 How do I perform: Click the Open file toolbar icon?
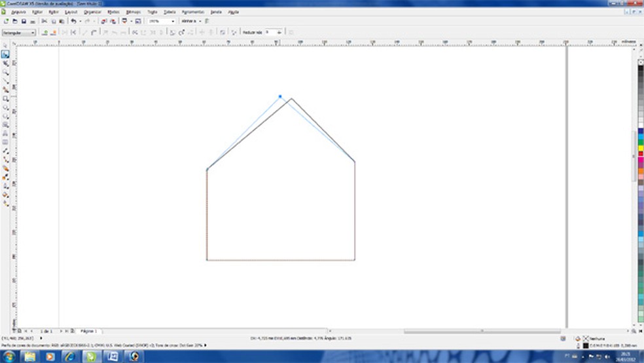(15, 21)
